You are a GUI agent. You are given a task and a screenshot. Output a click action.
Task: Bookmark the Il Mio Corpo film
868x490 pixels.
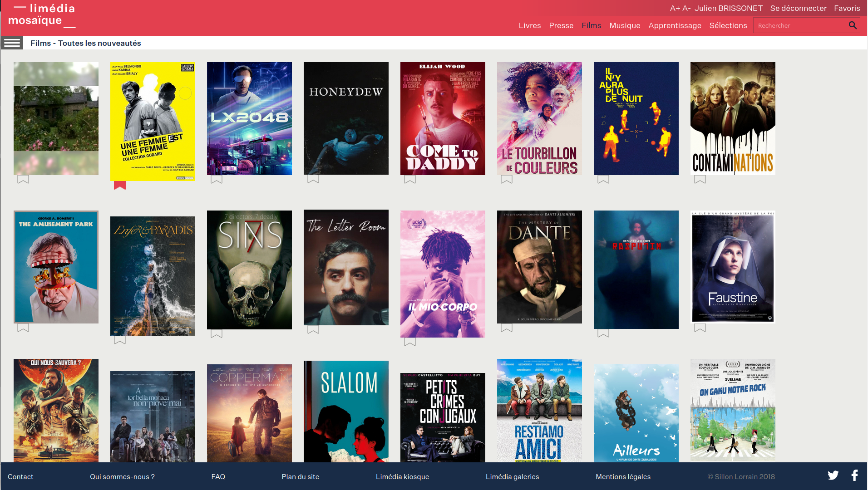click(410, 342)
